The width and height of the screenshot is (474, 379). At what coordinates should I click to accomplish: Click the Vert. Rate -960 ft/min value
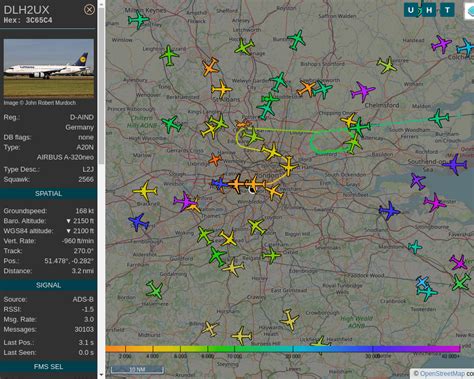tap(78, 241)
